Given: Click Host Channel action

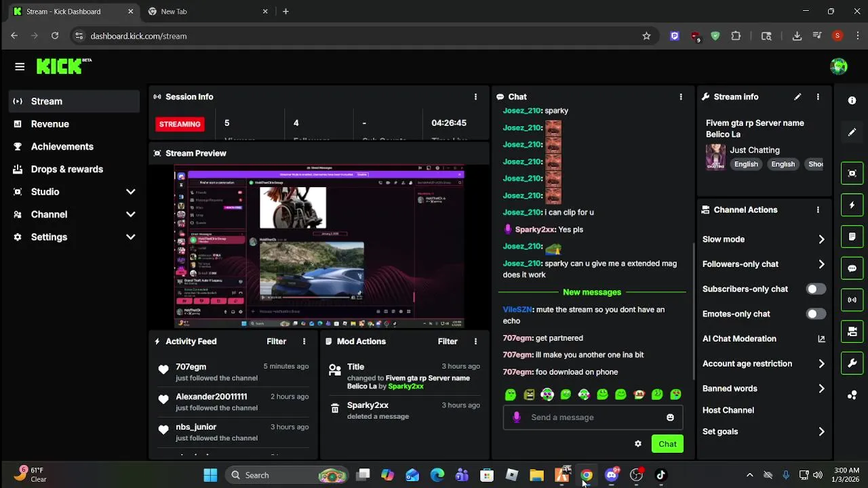Looking at the screenshot, I should (x=728, y=410).
